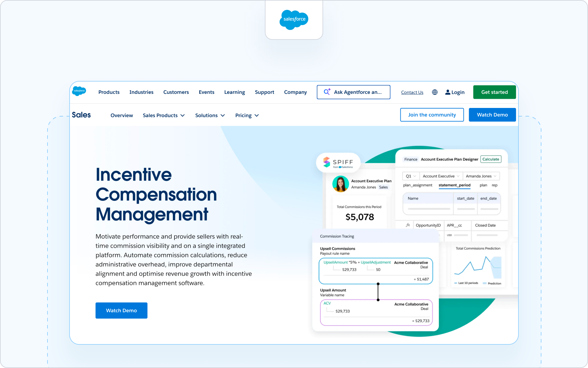Click the large Salesforce logo card at top
The image size is (588, 368).
[294, 20]
